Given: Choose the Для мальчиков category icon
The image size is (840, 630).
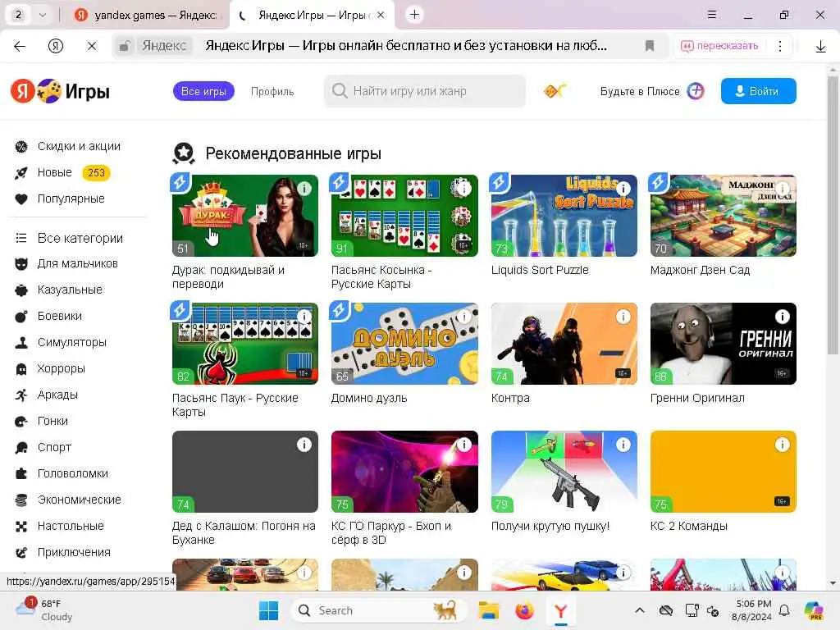Looking at the screenshot, I should (21, 263).
